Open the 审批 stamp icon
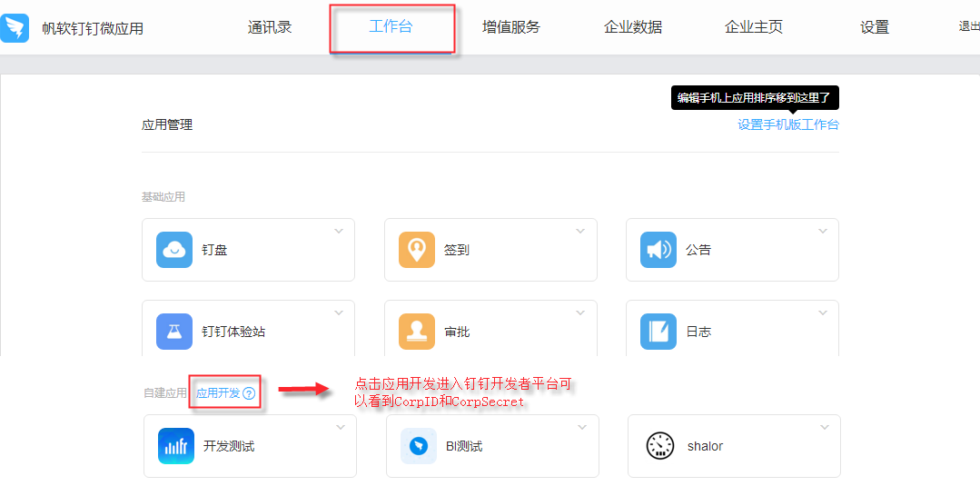The image size is (980, 486). [417, 332]
